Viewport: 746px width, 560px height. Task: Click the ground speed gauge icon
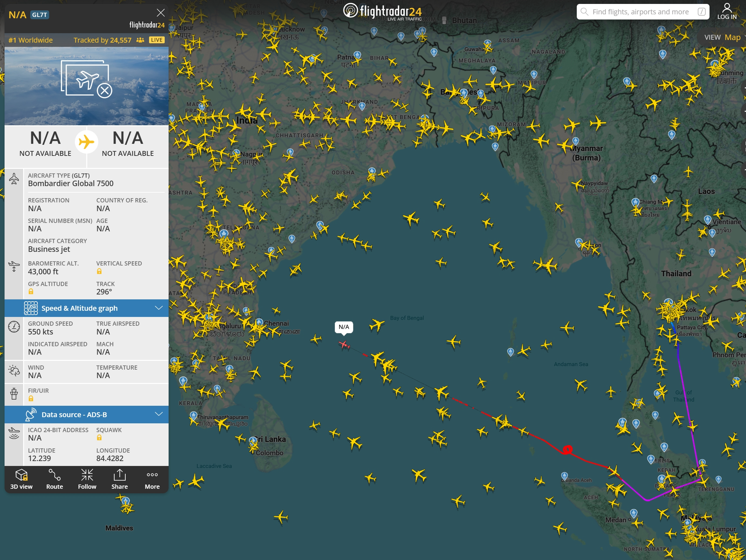14,327
